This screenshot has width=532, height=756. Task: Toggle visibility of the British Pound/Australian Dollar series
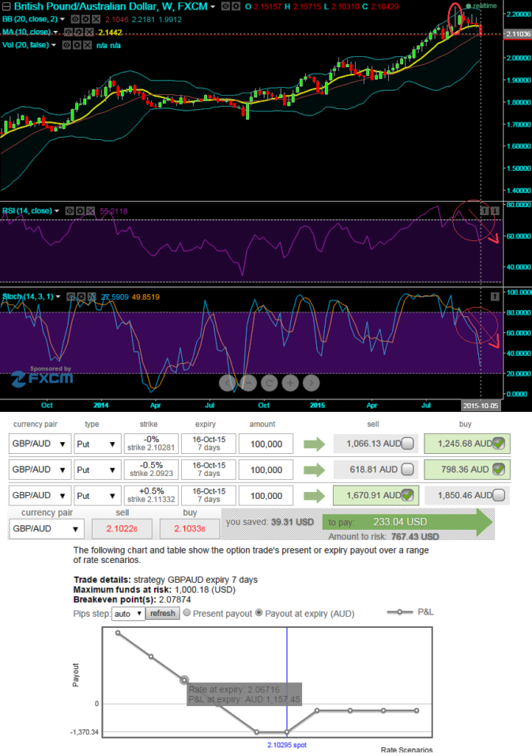tap(225, 6)
